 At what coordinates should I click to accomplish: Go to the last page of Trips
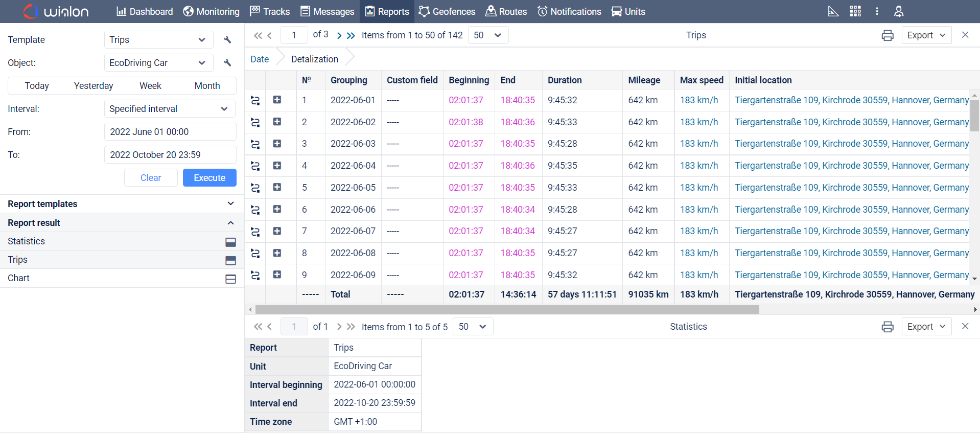(x=351, y=35)
